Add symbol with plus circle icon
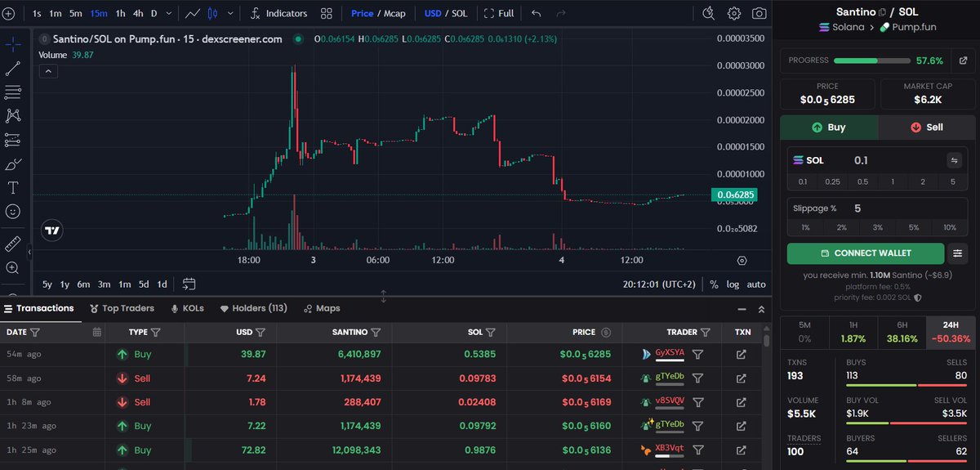This screenshot has height=470, width=980. [x=9, y=13]
